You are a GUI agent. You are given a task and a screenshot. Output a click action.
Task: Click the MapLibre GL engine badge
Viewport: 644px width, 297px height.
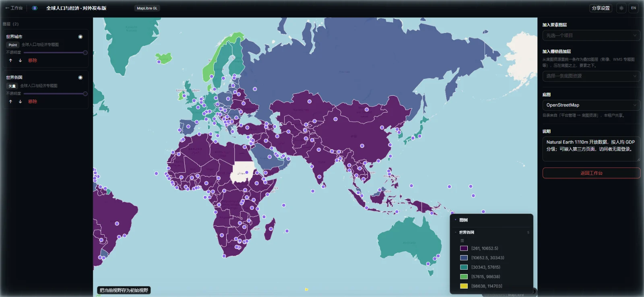click(x=147, y=8)
